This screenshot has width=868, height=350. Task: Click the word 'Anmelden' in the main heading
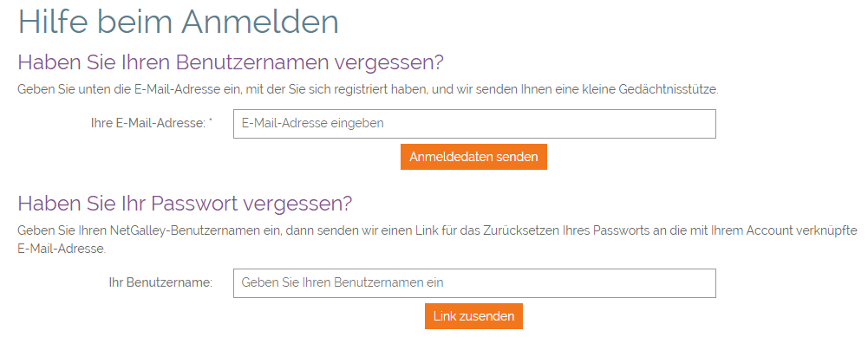259,21
